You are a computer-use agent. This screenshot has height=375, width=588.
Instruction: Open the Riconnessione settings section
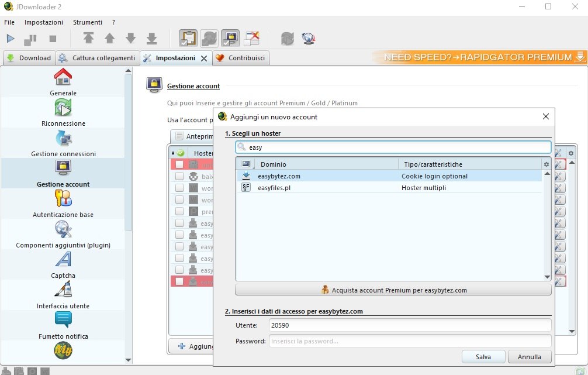pos(63,112)
